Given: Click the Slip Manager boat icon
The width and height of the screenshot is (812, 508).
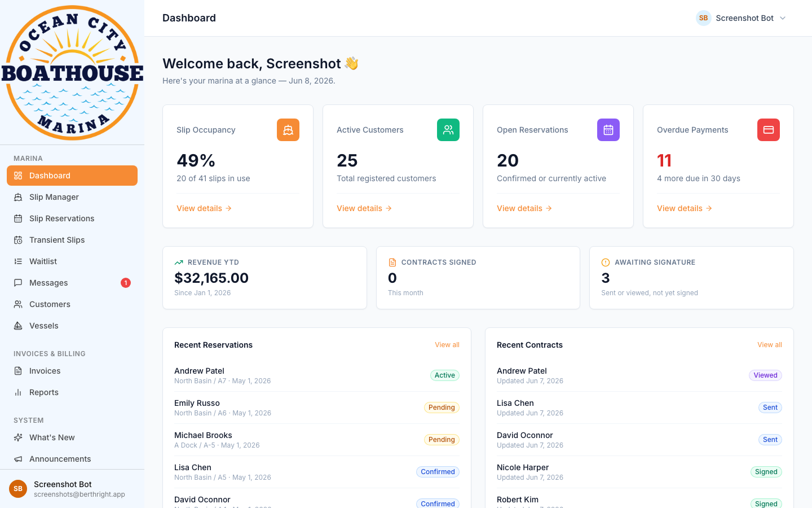Looking at the screenshot, I should pyautogui.click(x=18, y=197).
